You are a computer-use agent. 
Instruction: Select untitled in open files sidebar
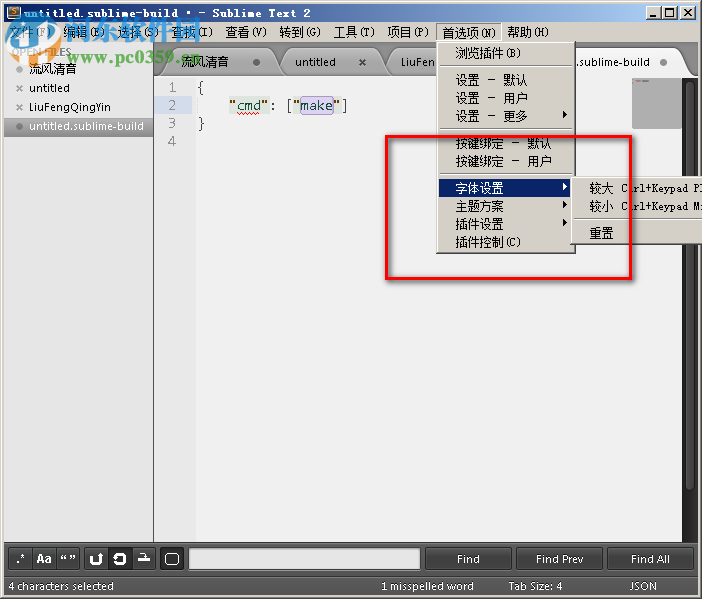pyautogui.click(x=49, y=88)
